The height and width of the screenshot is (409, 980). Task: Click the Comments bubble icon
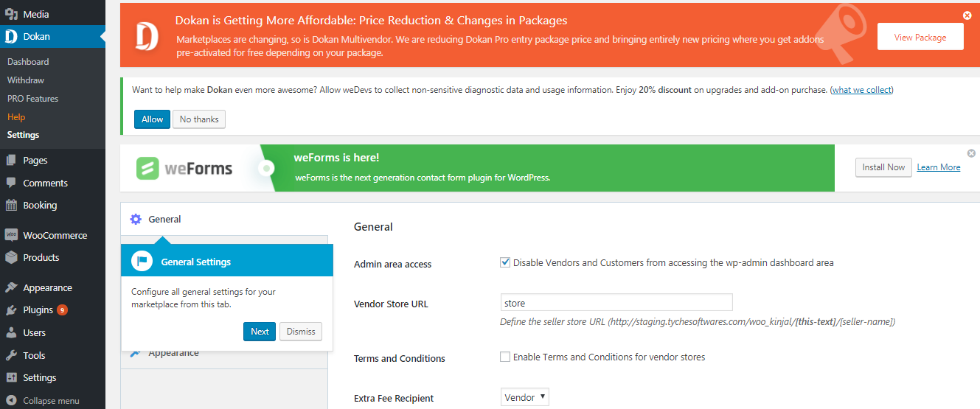(x=11, y=183)
